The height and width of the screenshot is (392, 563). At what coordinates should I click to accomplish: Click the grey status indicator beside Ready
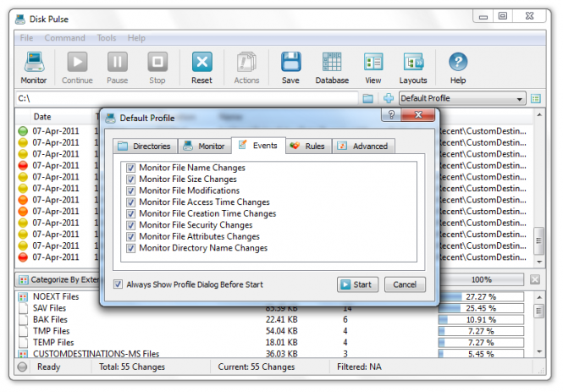(22, 367)
